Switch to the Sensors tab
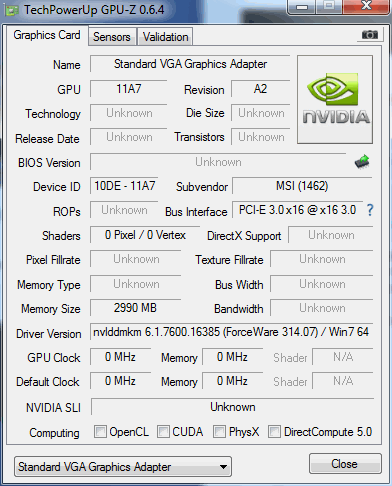Screen dimensions: 392x486 point(112,37)
